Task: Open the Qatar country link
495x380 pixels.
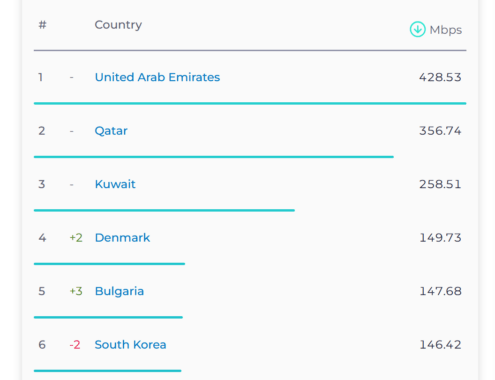Action: [x=111, y=131]
